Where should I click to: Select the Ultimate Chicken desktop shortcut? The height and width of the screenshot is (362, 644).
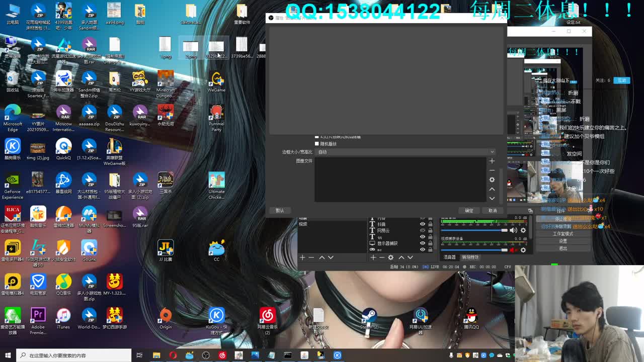coord(216,186)
